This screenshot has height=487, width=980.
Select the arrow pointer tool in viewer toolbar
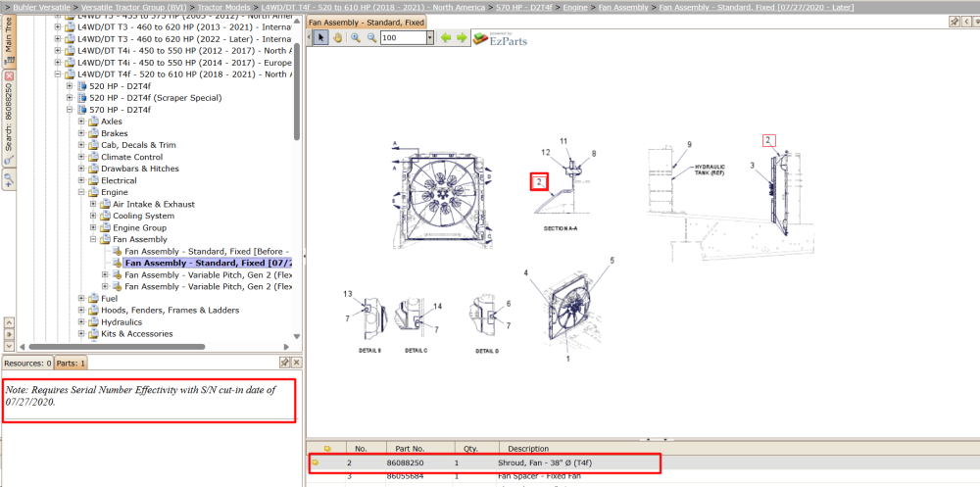(x=320, y=37)
